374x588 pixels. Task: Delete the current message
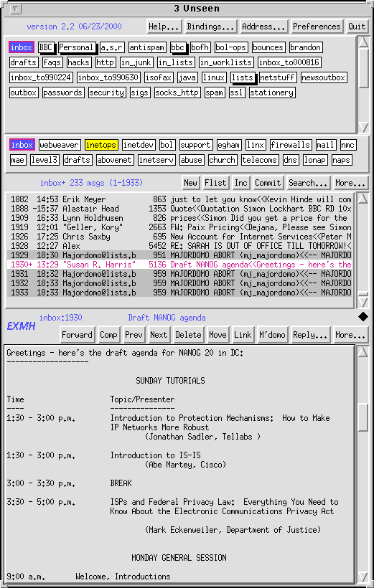pos(189,335)
